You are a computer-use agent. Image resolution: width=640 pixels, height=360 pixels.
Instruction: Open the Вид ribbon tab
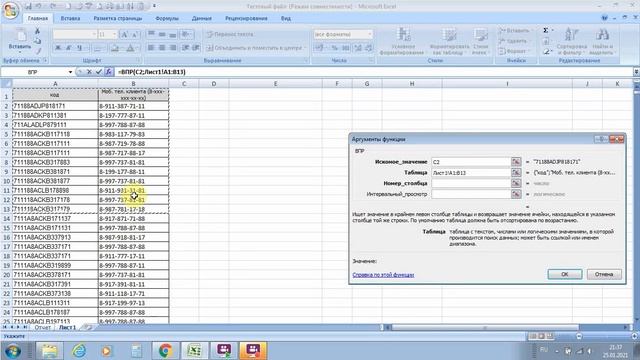[x=286, y=18]
